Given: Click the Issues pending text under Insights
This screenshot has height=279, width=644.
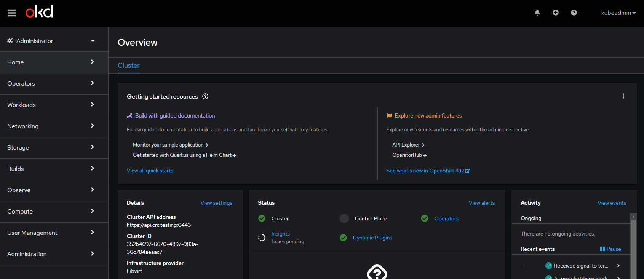Looking at the screenshot, I should pyautogui.click(x=288, y=242).
